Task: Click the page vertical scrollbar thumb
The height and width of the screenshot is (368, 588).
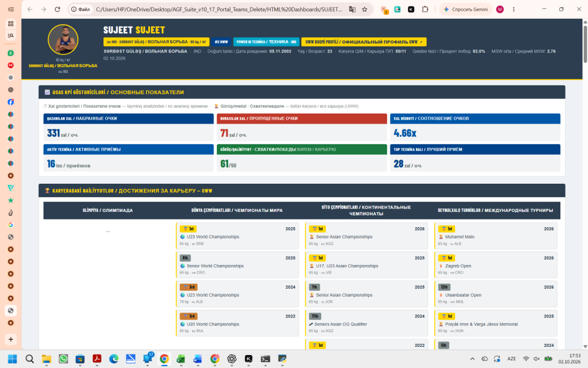Action: 585,44
